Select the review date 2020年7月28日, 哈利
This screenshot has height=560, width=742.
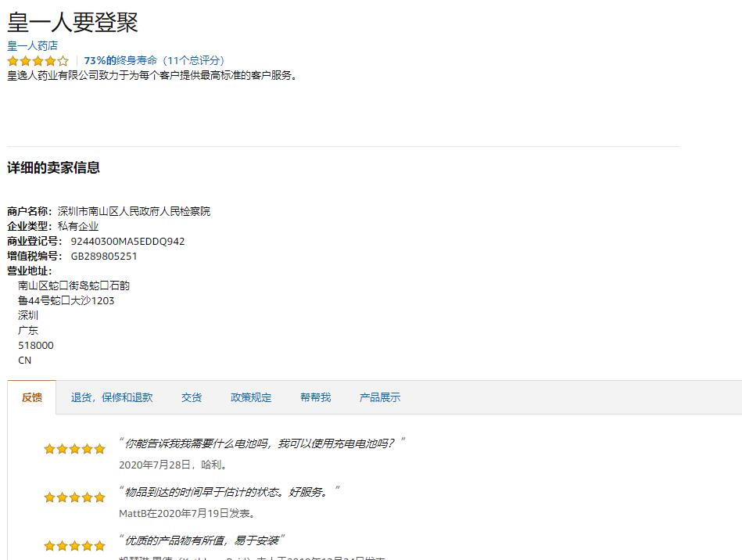tap(174, 465)
